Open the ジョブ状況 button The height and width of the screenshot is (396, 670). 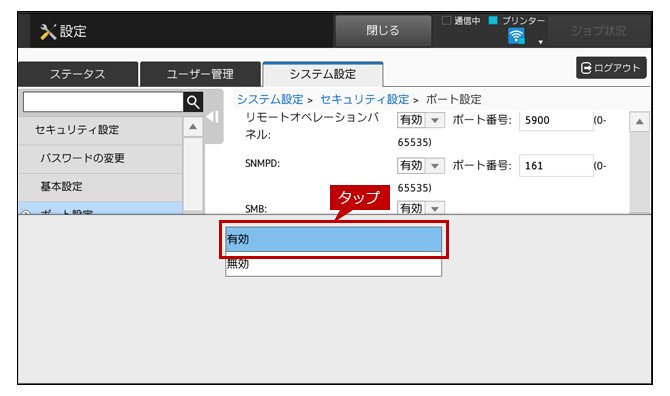click(x=598, y=31)
